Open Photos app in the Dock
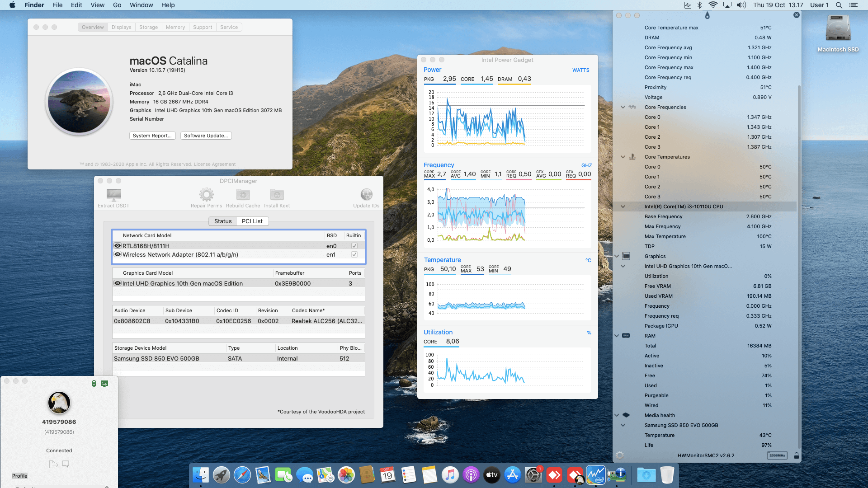 coord(346,475)
